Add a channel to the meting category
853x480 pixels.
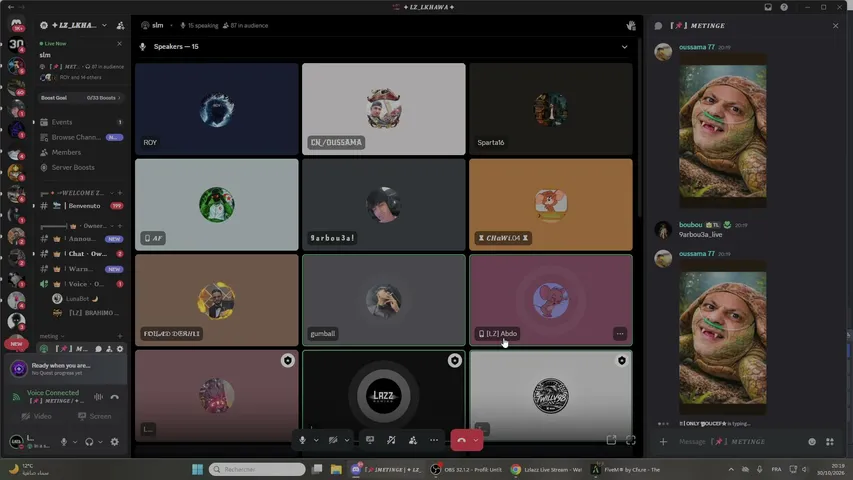120,336
